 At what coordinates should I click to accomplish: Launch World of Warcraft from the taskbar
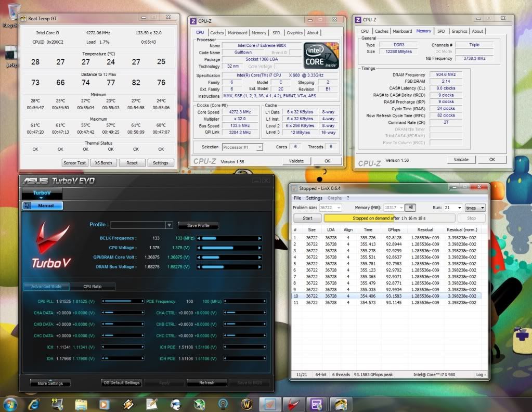[x=246, y=404]
